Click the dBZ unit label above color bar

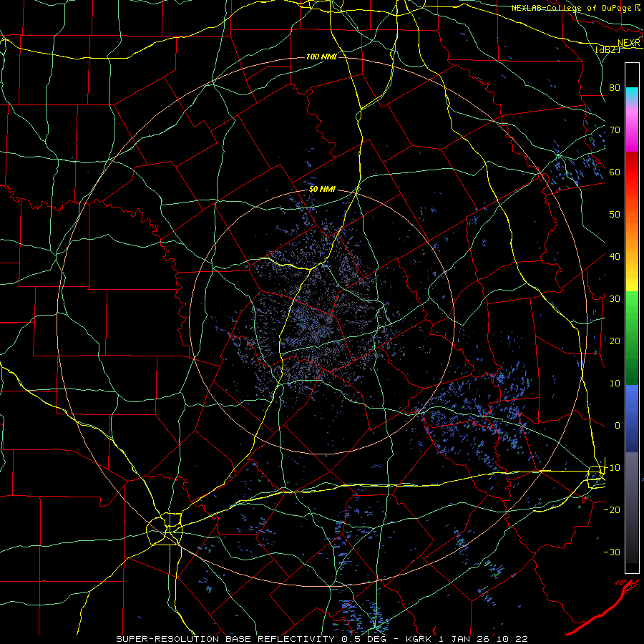coord(608,49)
